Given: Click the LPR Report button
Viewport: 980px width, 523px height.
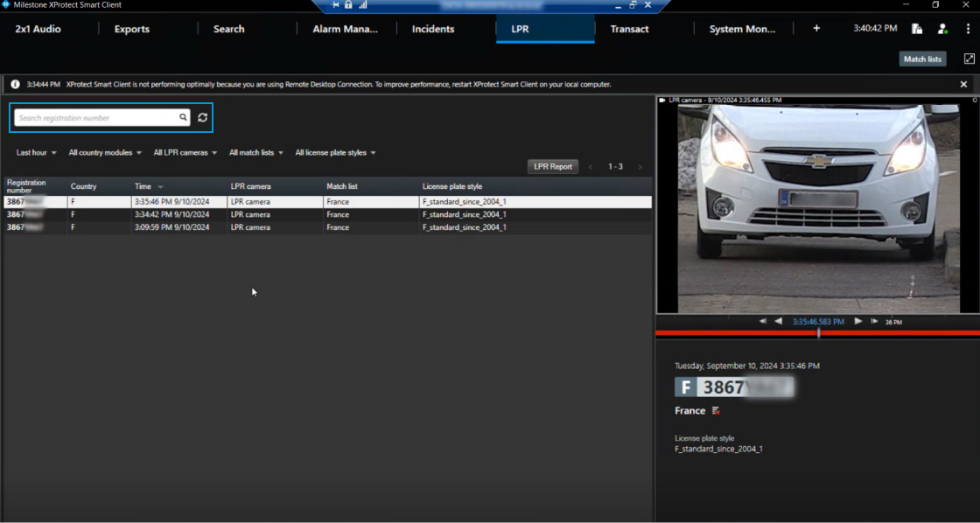Looking at the screenshot, I should tap(552, 166).
